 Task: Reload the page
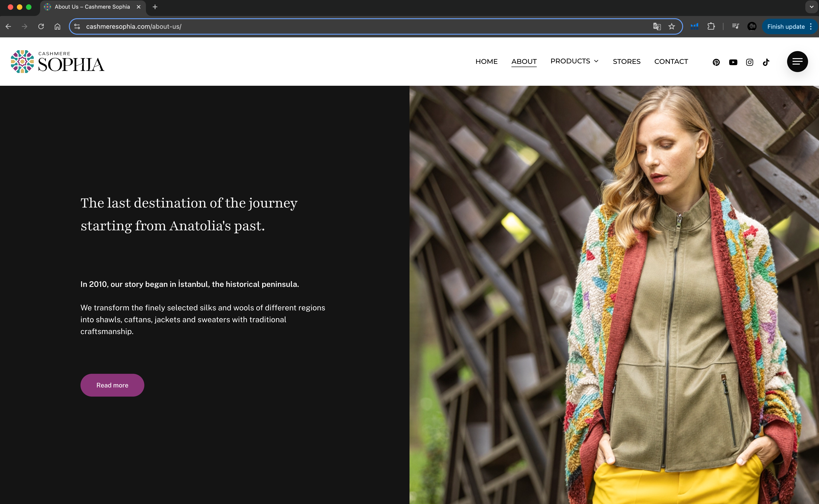pyautogui.click(x=41, y=26)
